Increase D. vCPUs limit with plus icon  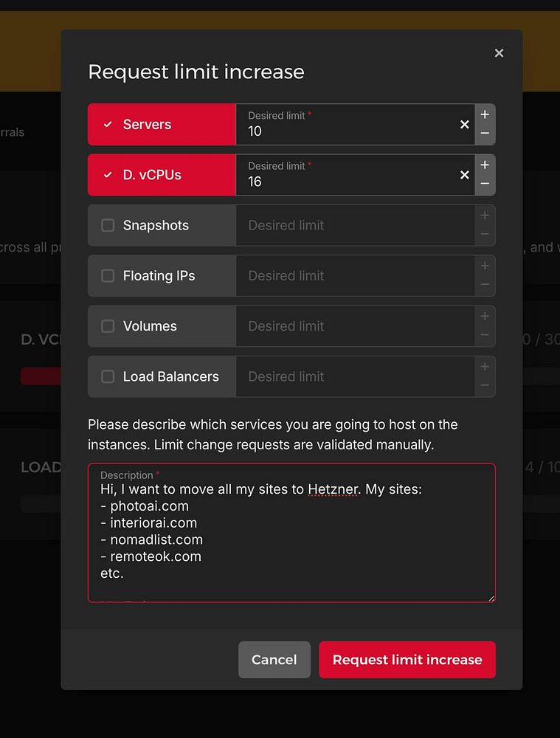[485, 165]
